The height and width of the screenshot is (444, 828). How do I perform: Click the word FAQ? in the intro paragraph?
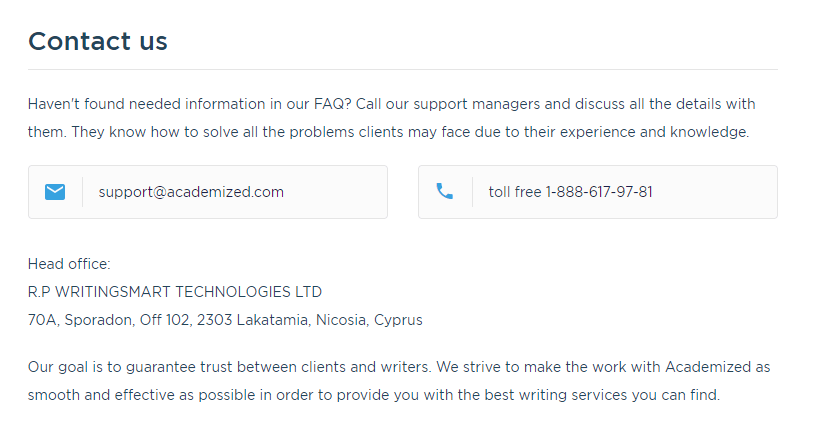[332, 104]
